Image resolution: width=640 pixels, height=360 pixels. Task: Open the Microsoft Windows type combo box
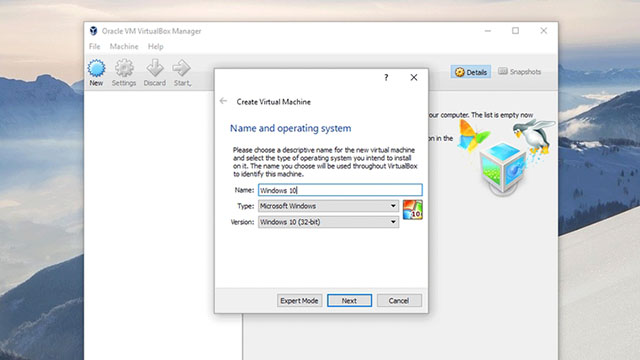(329, 206)
